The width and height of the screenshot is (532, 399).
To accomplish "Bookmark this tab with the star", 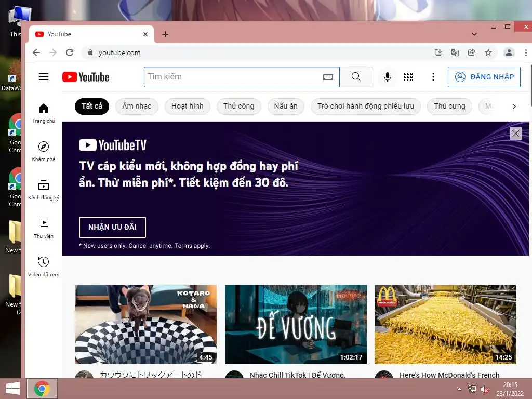I will tap(488, 52).
